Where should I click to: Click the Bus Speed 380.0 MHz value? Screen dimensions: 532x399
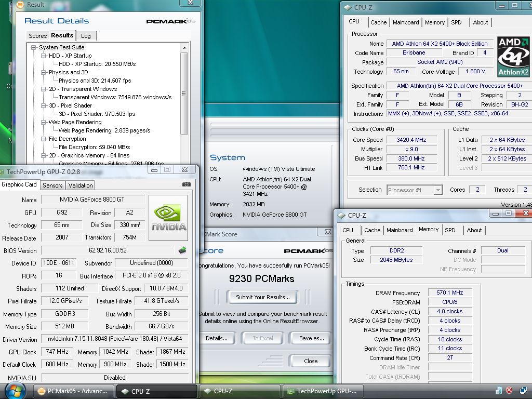pos(411,158)
